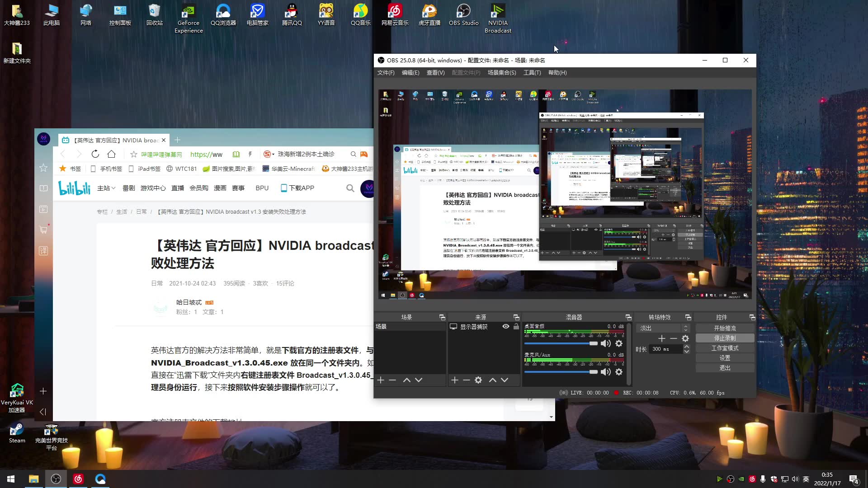This screenshot has height=488, width=868.
Task: Undock the 场景 panel
Action: [x=442, y=317]
